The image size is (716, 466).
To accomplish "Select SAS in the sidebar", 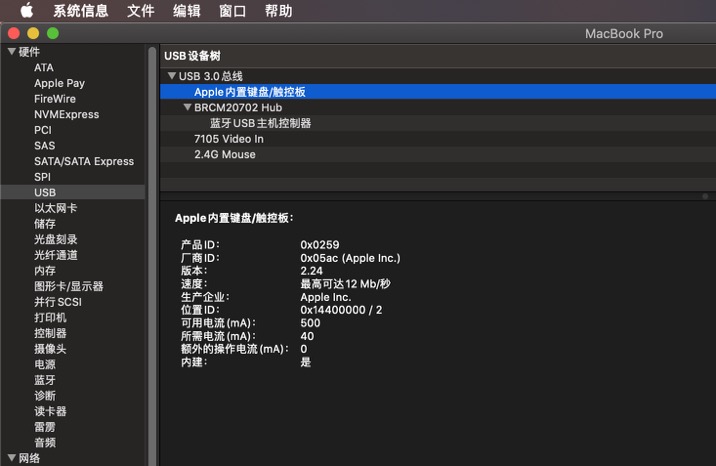I will click(44, 146).
